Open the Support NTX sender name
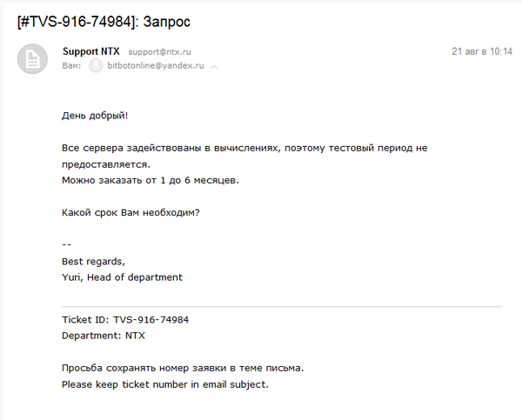Viewport: 522px width, 420px height. tap(91, 51)
